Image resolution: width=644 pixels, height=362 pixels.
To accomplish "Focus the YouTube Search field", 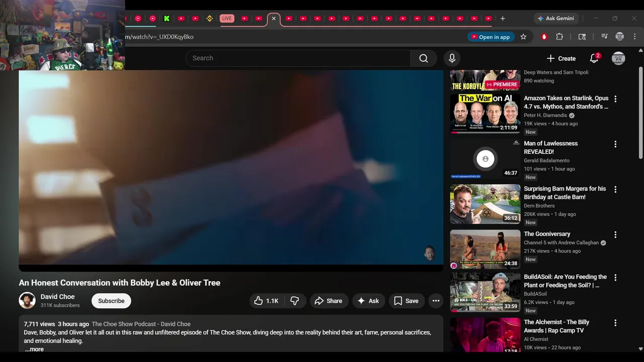I will [298, 58].
